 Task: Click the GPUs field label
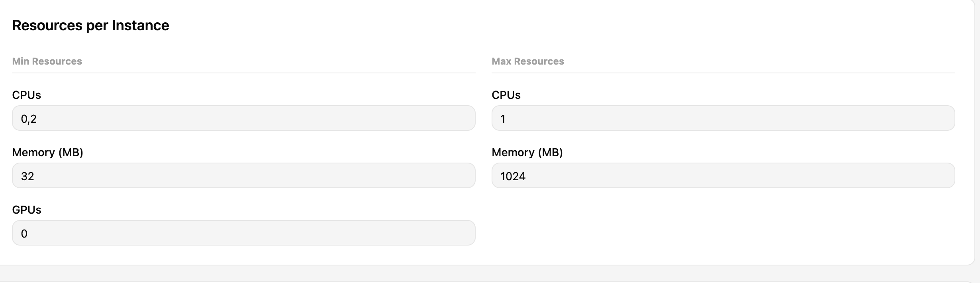click(26, 210)
